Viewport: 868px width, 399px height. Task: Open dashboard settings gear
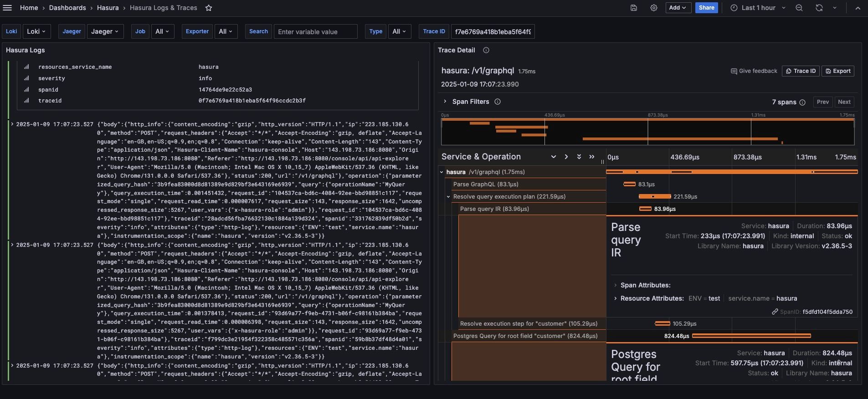(x=653, y=8)
